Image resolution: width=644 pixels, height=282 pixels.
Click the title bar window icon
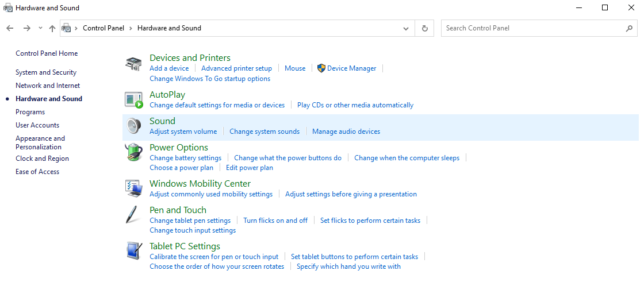(8, 8)
